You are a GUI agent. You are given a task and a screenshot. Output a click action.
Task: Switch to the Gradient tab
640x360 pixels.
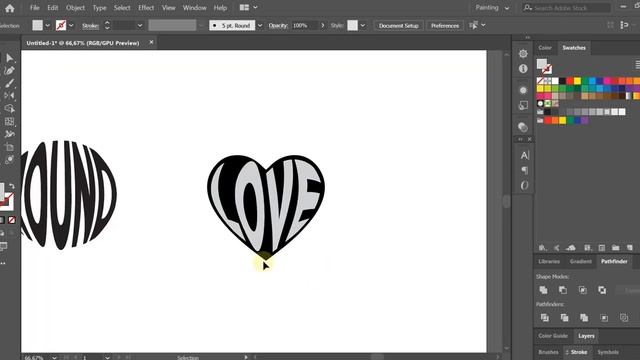(x=580, y=261)
